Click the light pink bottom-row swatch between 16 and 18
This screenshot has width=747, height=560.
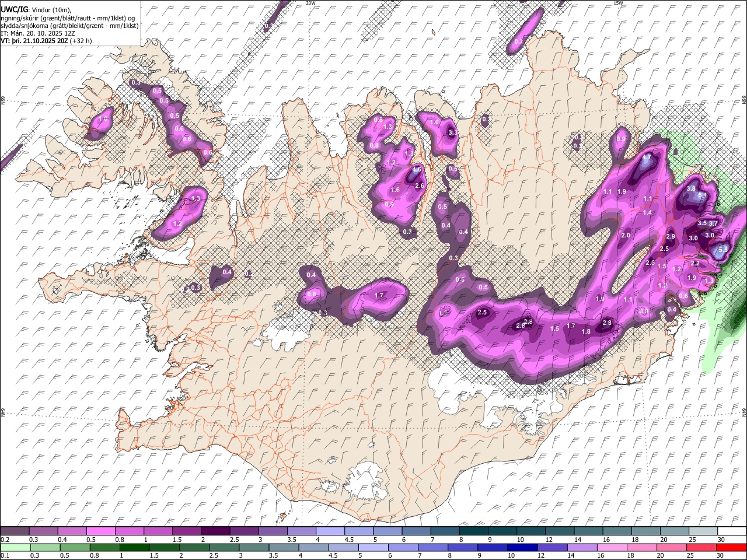point(612,547)
